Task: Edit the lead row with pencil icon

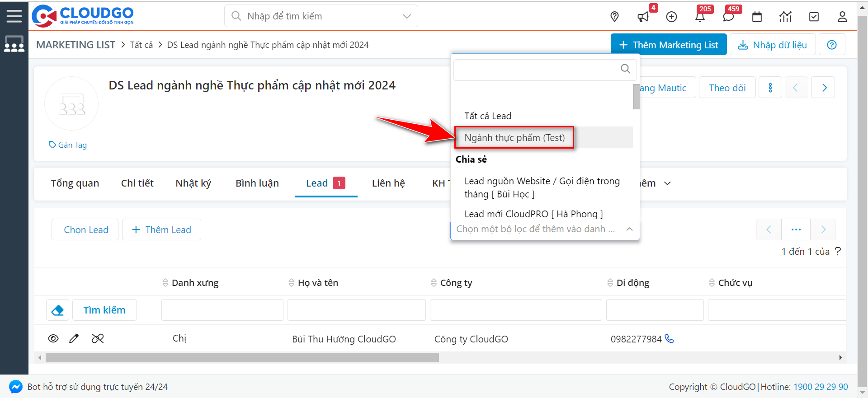Action: pyautogui.click(x=74, y=338)
